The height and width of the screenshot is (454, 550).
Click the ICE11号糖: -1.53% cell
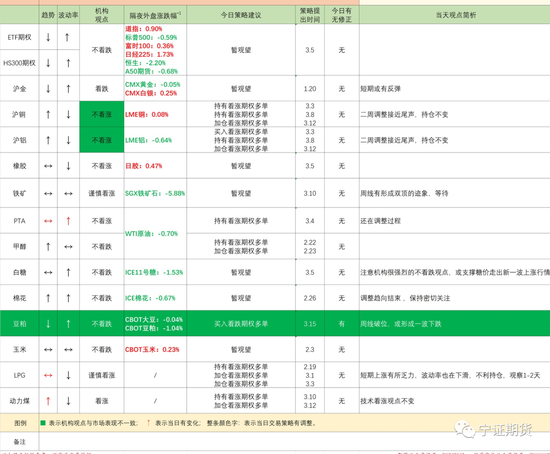coord(154,272)
